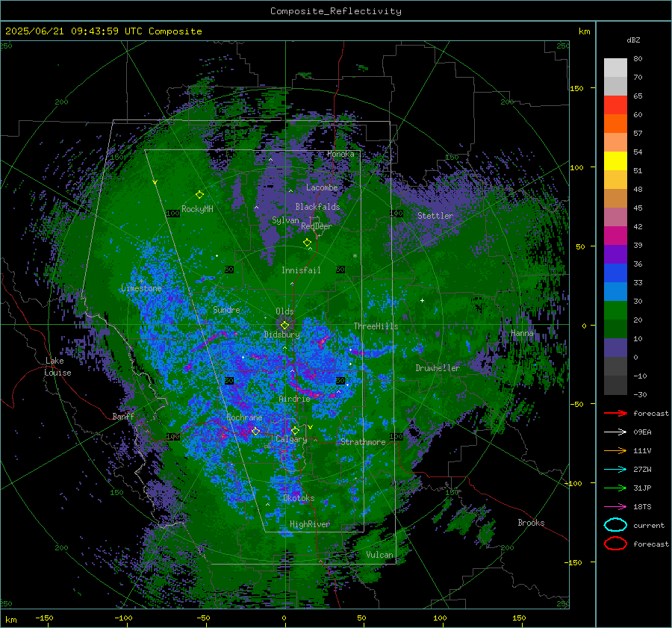Click the Stettler town label
Viewport: 672px width, 628px height.
(435, 216)
